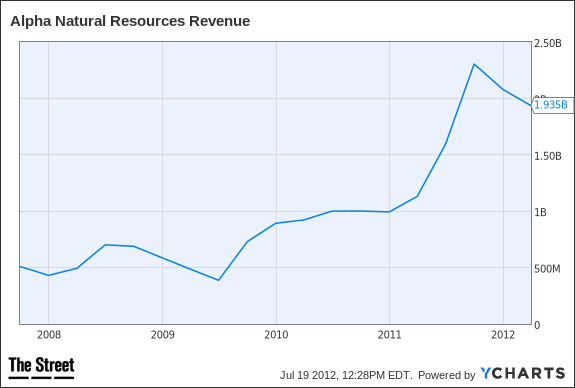
Task: Click the 2008 x-axis label
Action: [x=49, y=335]
